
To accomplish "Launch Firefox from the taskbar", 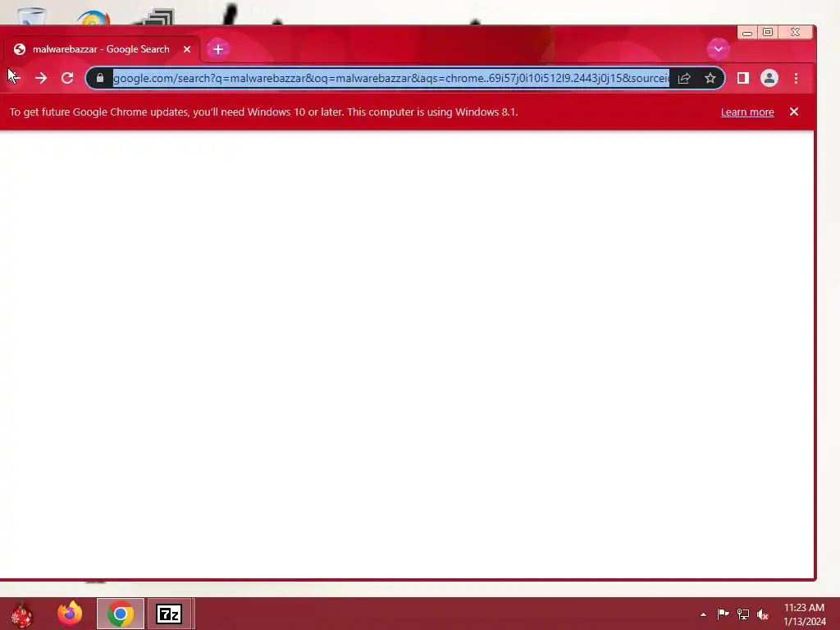I will tap(71, 614).
